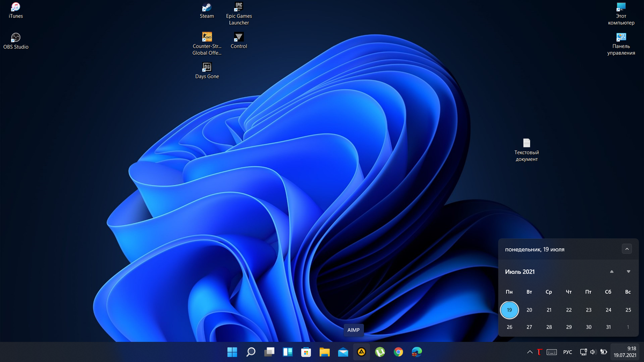Select day 26 in the calendar
Screen dimensions: 644x362
[509, 327]
